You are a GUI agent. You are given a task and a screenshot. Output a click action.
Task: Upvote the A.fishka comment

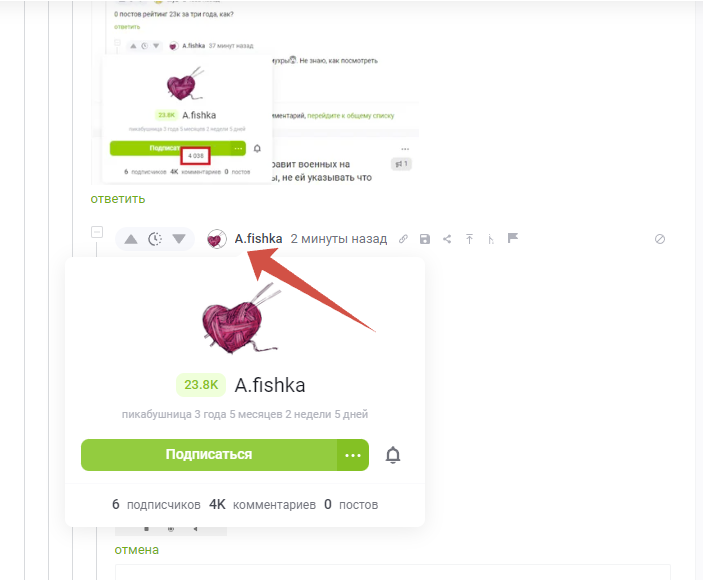click(130, 239)
